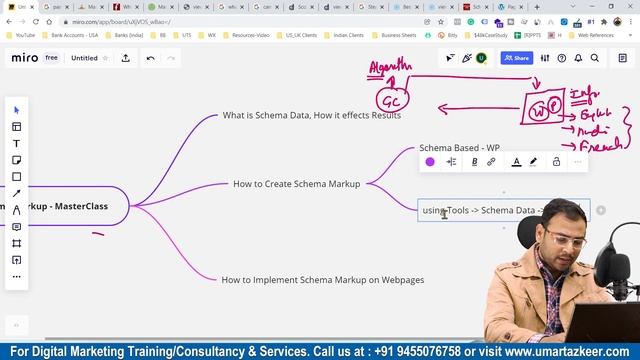Select 'What is Schema Data' node
The width and height of the screenshot is (640, 360).
pos(311,116)
